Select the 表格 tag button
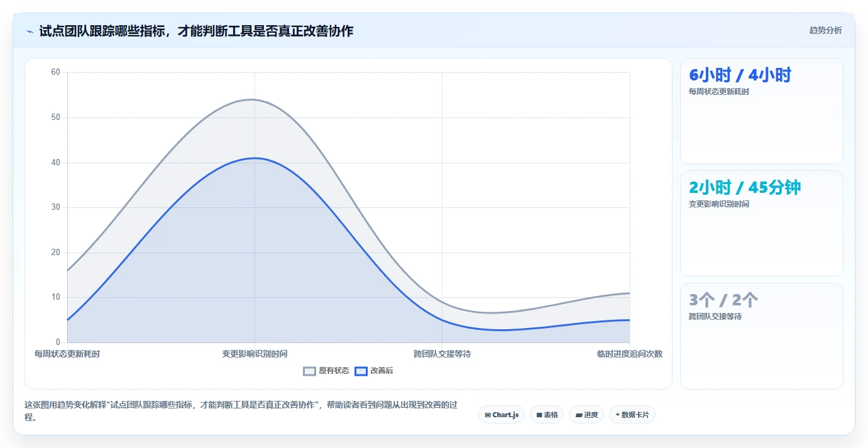Screen dimensions: 868x448 tap(547, 415)
